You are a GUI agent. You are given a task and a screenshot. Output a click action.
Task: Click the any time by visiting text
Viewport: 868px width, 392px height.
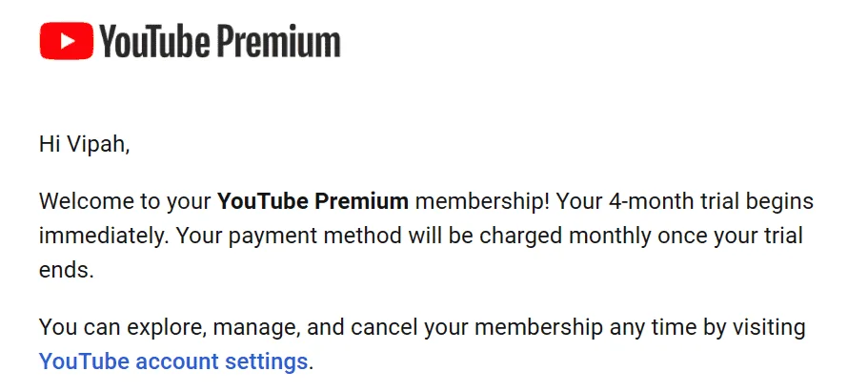(708, 328)
